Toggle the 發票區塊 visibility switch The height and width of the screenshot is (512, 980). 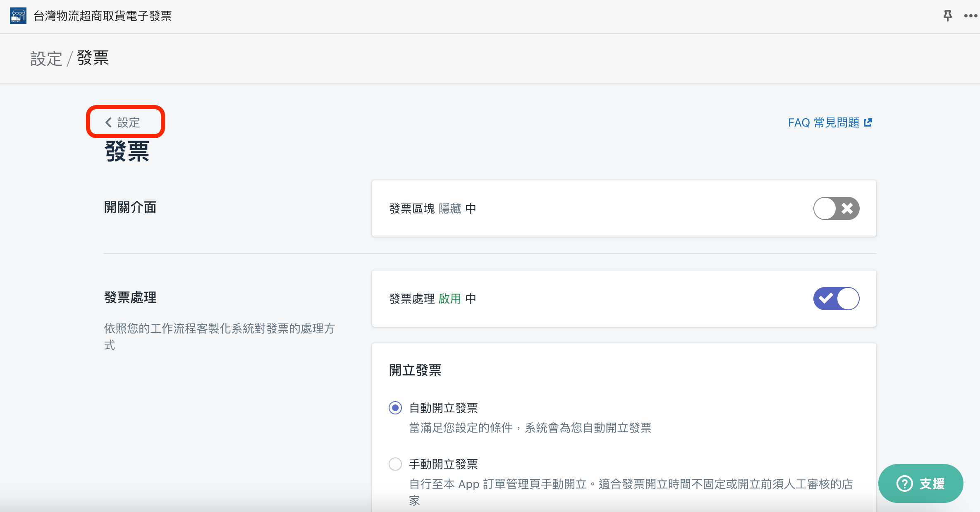[836, 208]
